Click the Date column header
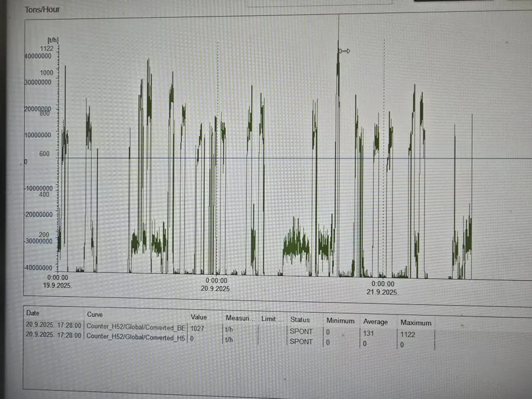 [33, 313]
